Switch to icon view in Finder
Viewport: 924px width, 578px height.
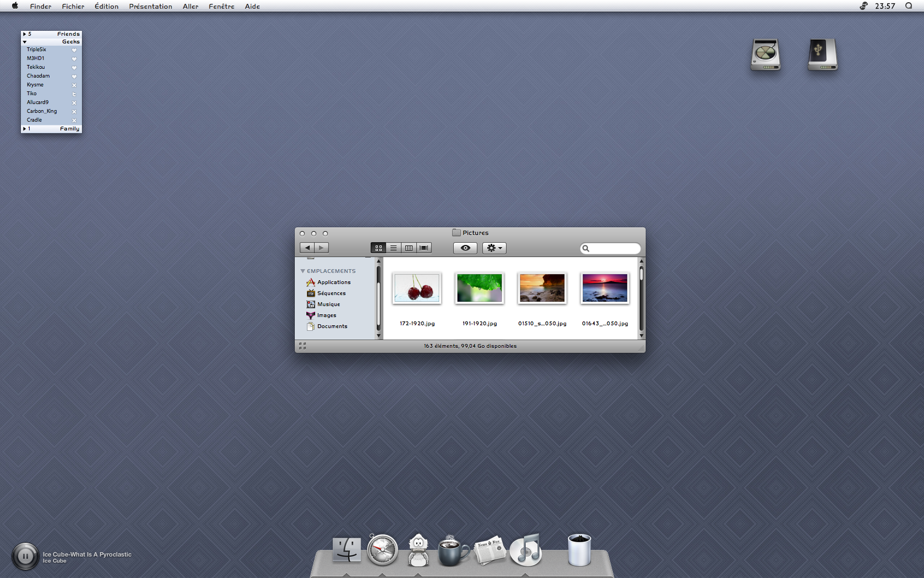coord(378,248)
